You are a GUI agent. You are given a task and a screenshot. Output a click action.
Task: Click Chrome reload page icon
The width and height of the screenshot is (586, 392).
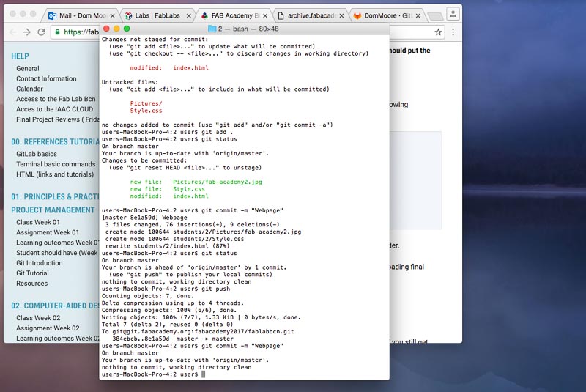click(x=41, y=32)
